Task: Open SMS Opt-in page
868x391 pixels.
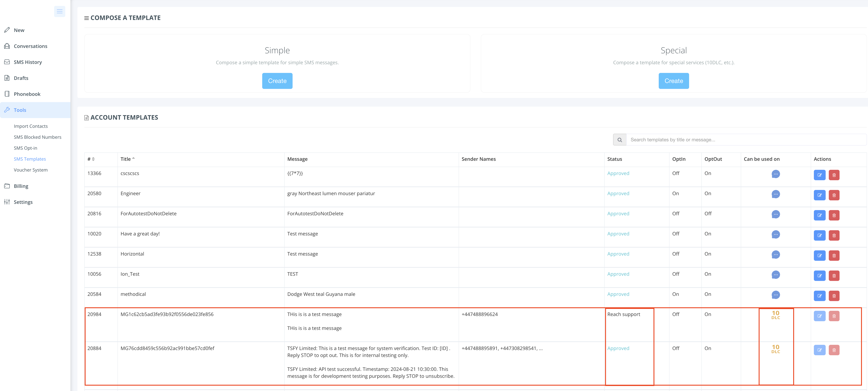Action: coord(25,148)
